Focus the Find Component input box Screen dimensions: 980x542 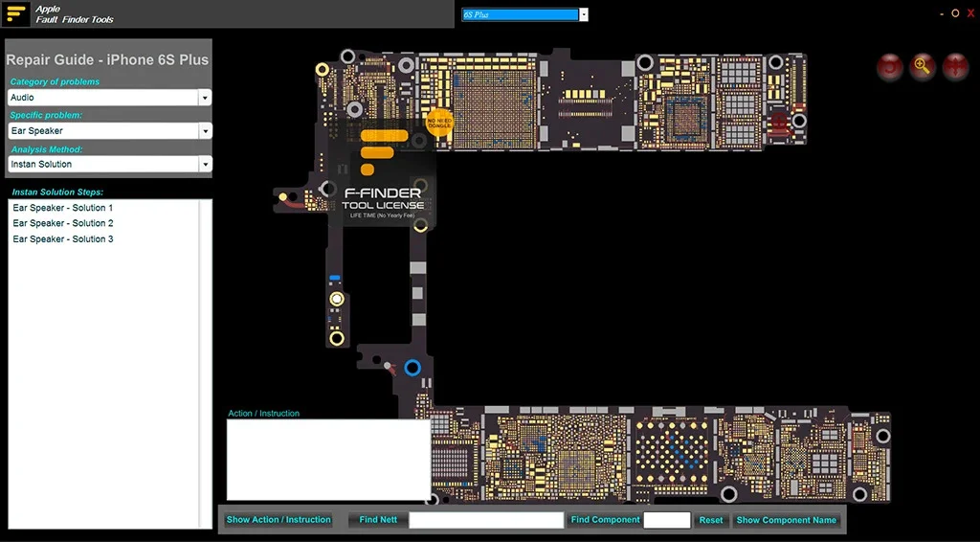point(667,520)
